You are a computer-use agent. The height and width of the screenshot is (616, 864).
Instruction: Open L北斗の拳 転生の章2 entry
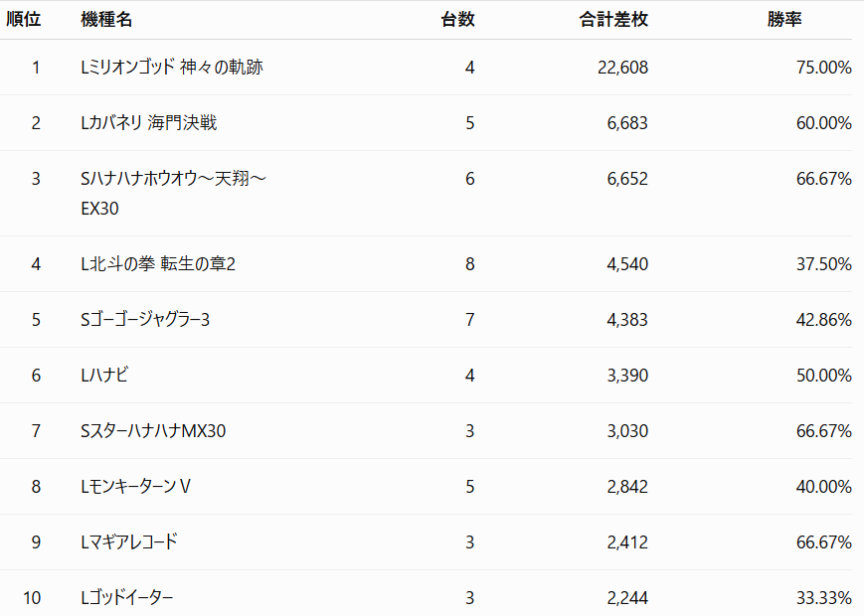pyautogui.click(x=158, y=264)
